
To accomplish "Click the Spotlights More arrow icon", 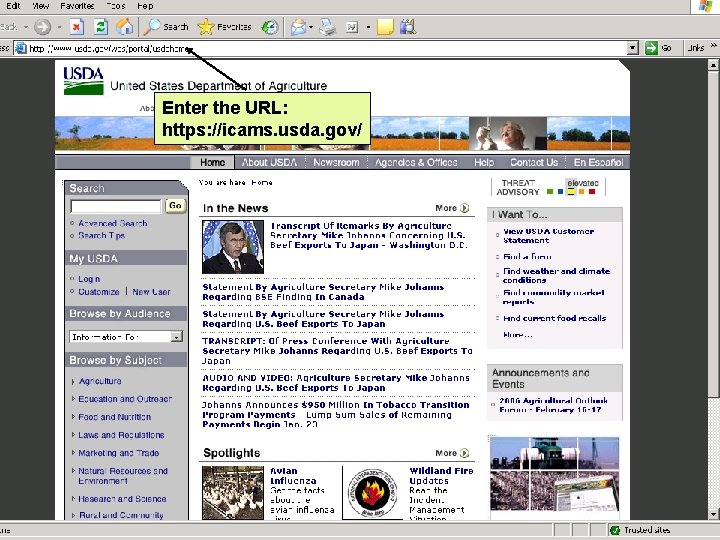I will 465,453.
